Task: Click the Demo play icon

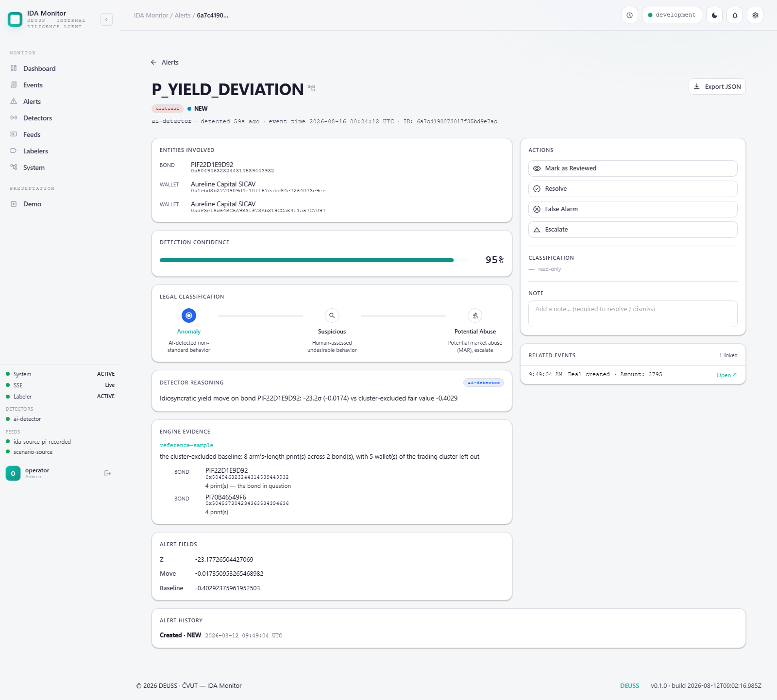Action: click(x=14, y=204)
